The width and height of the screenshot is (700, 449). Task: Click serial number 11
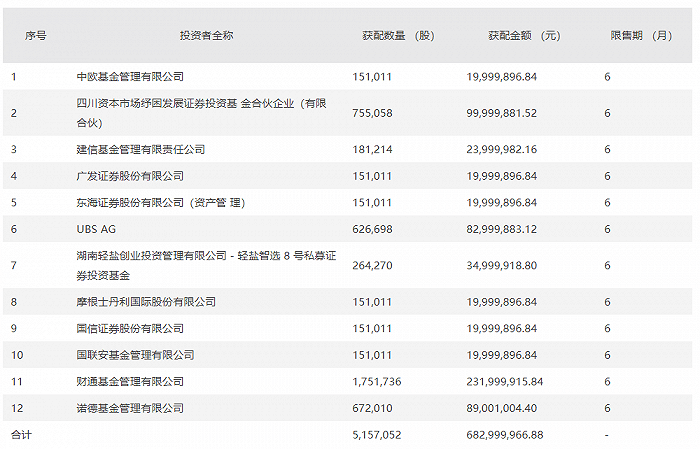tap(17, 382)
